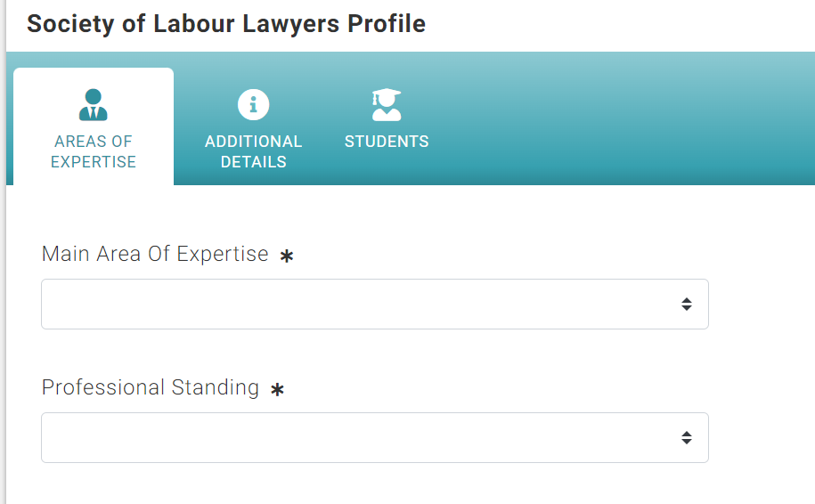Click the up-down arrows in Professional Standing field
The width and height of the screenshot is (815, 504).
[x=687, y=437]
